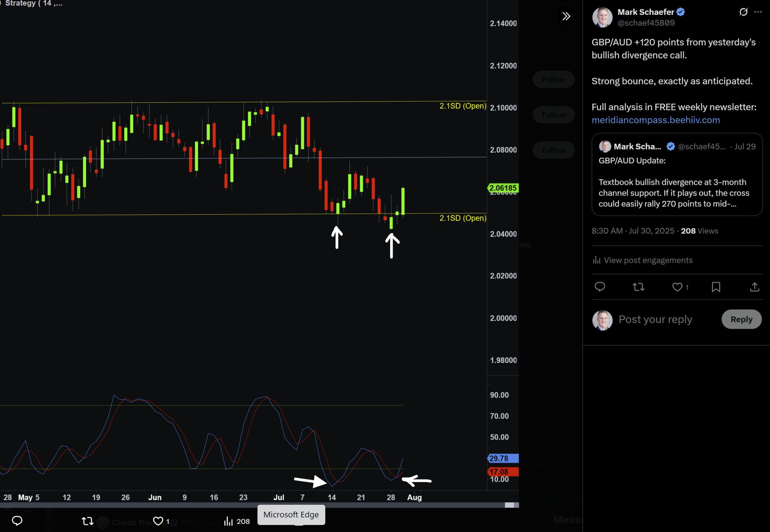Click the reply icon below the chart image

point(17,520)
